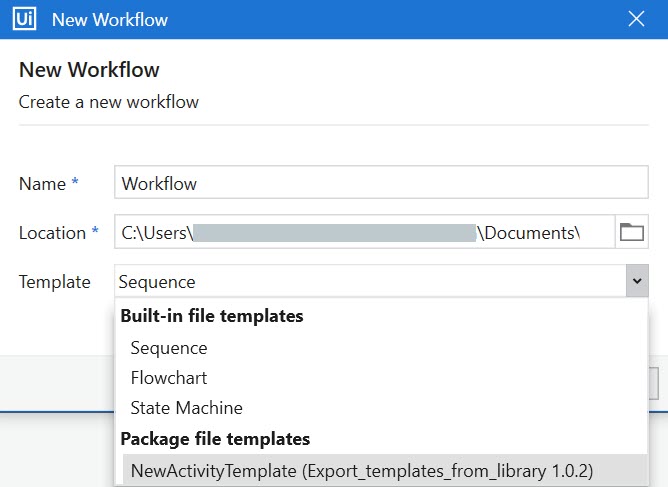Pick State Machine from the template list
Screen dimensions: 668x487
186,408
